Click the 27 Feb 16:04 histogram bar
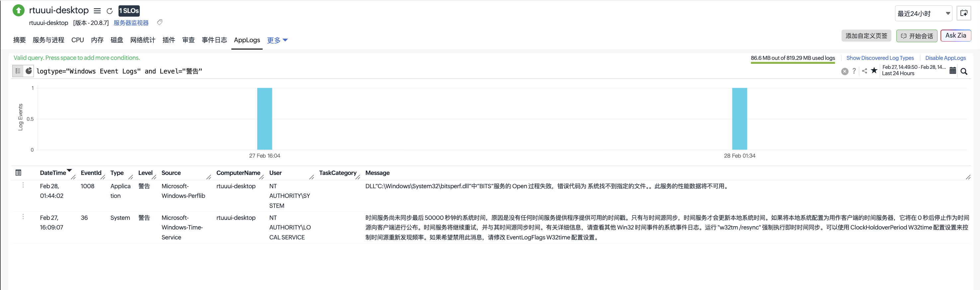Screen dimensions: 980x290 264,118
